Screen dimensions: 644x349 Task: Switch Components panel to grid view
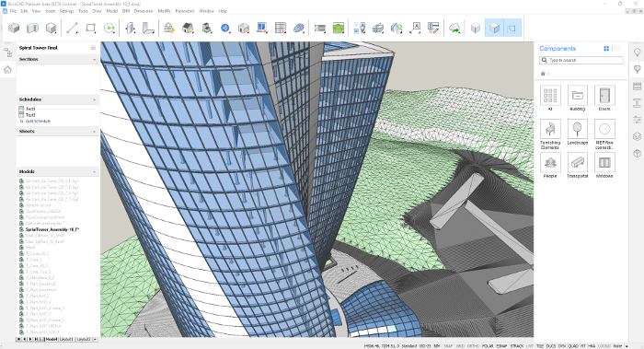point(606,49)
